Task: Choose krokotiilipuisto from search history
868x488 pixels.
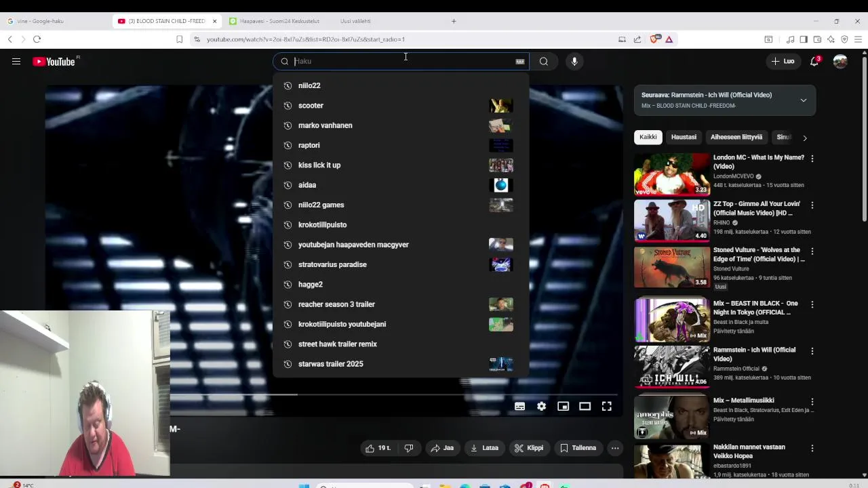Action: 401,225
